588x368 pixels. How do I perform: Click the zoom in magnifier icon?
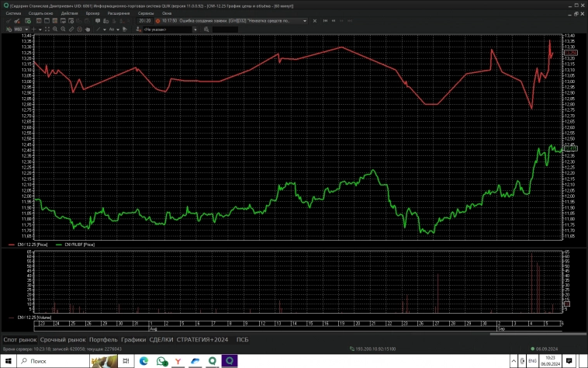point(55,29)
